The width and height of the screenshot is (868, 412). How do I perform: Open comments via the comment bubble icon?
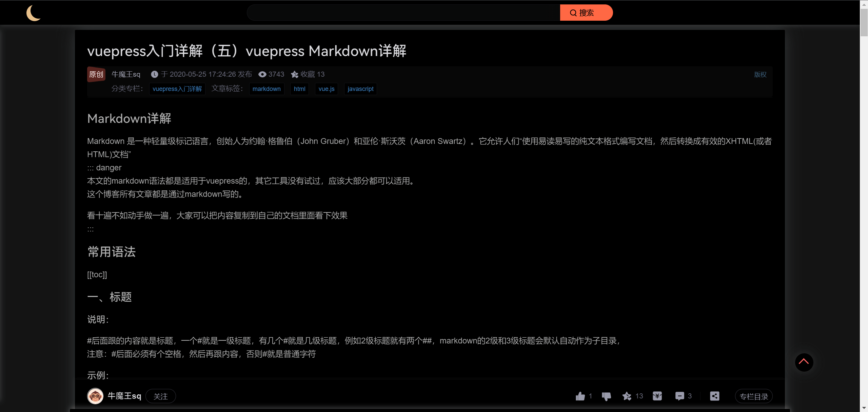(679, 396)
